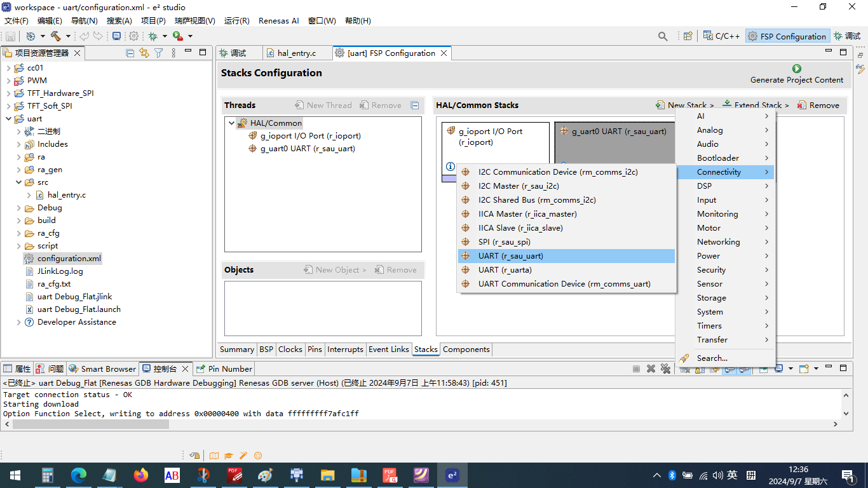
Task: Open the Renesas AI menu
Action: click(278, 20)
